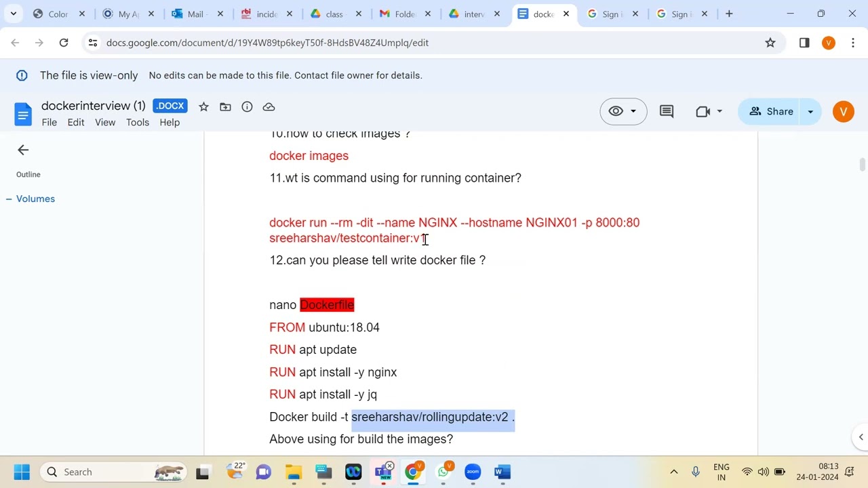This screenshot has width=868, height=488.
Task: Open the Edit menu
Action: pyautogui.click(x=76, y=122)
